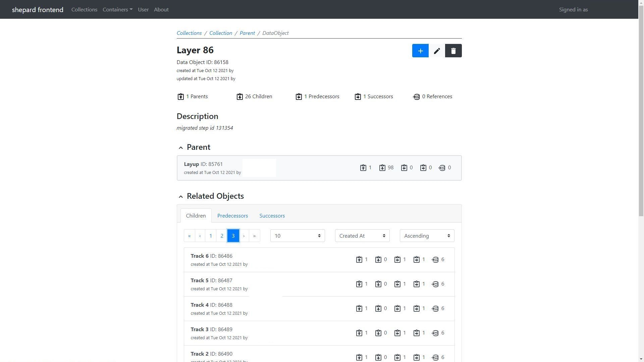
Task: Collapse the Related Objects section
Action: 181,196
